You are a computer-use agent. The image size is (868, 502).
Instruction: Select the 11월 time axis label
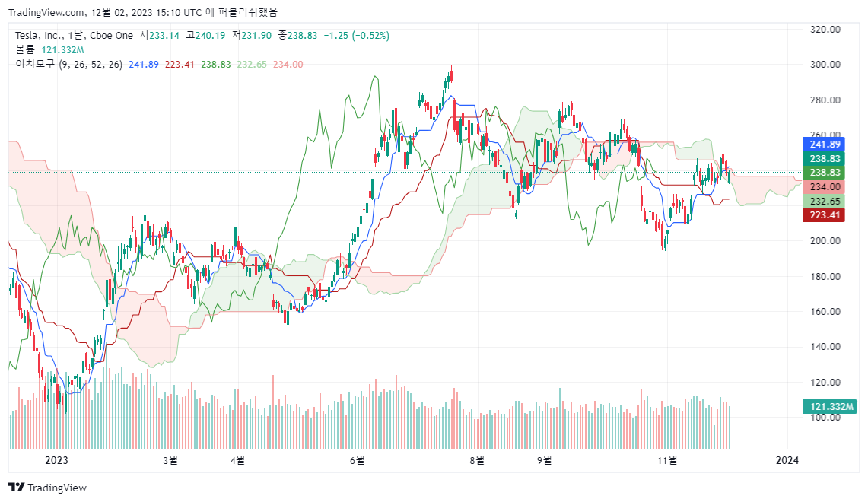pyautogui.click(x=669, y=460)
